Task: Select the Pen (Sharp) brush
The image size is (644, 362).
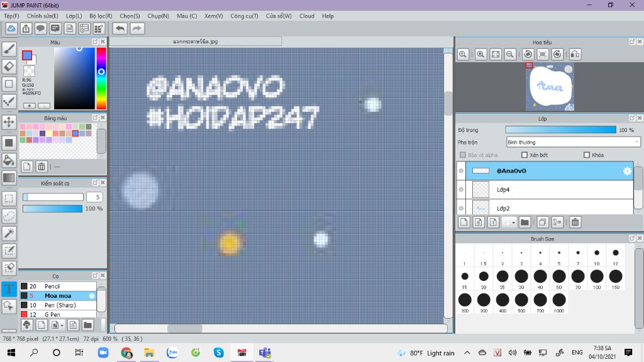Action: coord(58,305)
